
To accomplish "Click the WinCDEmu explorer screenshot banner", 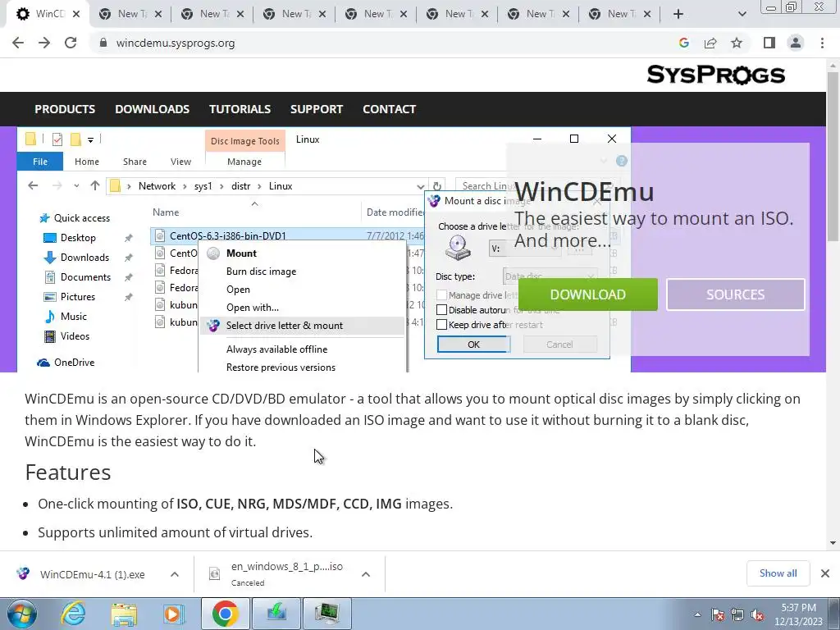I will pyautogui.click(x=324, y=249).
